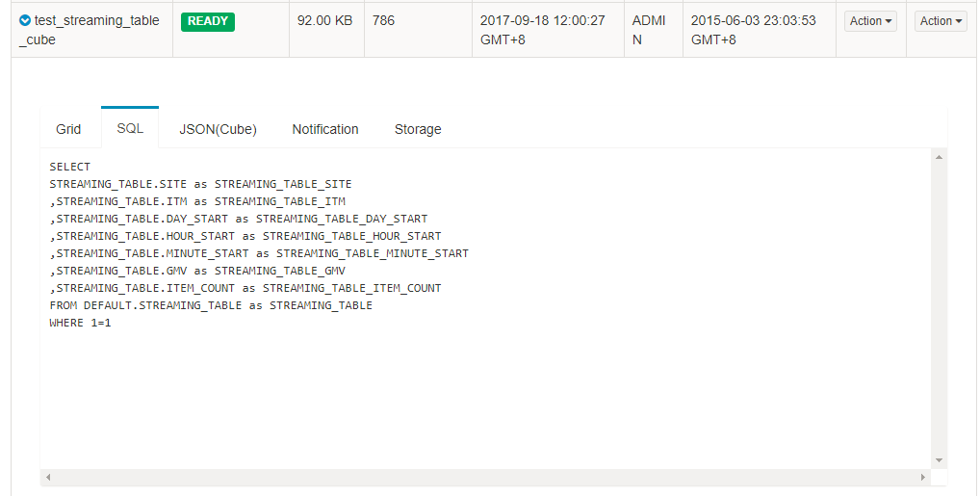Image resolution: width=980 pixels, height=496 pixels.
Task: Click the 92.00 KB cube size cell
Action: coord(325,21)
